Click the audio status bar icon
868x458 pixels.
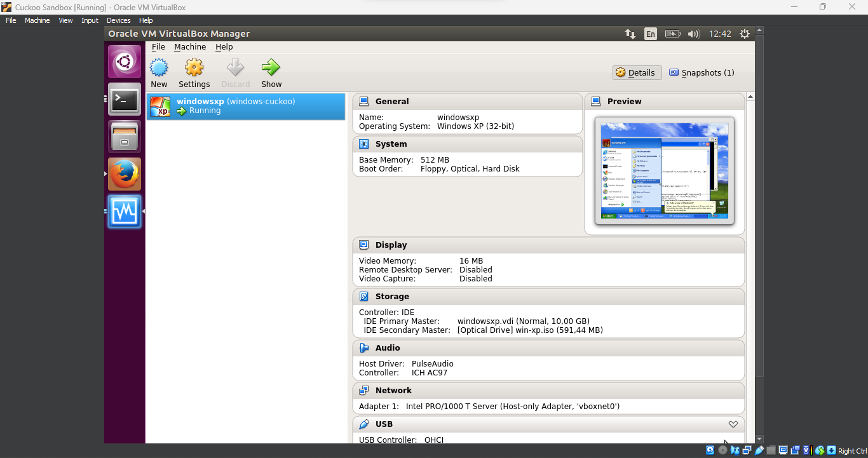[735, 450]
